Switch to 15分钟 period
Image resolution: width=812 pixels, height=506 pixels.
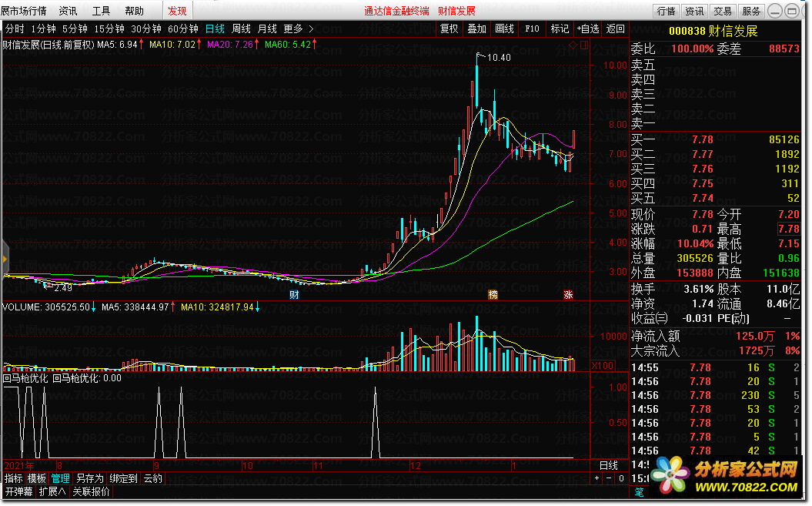(109, 29)
